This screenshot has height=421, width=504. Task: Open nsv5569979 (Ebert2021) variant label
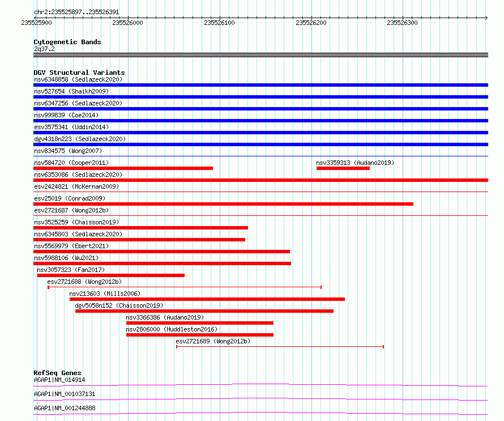pos(71,246)
